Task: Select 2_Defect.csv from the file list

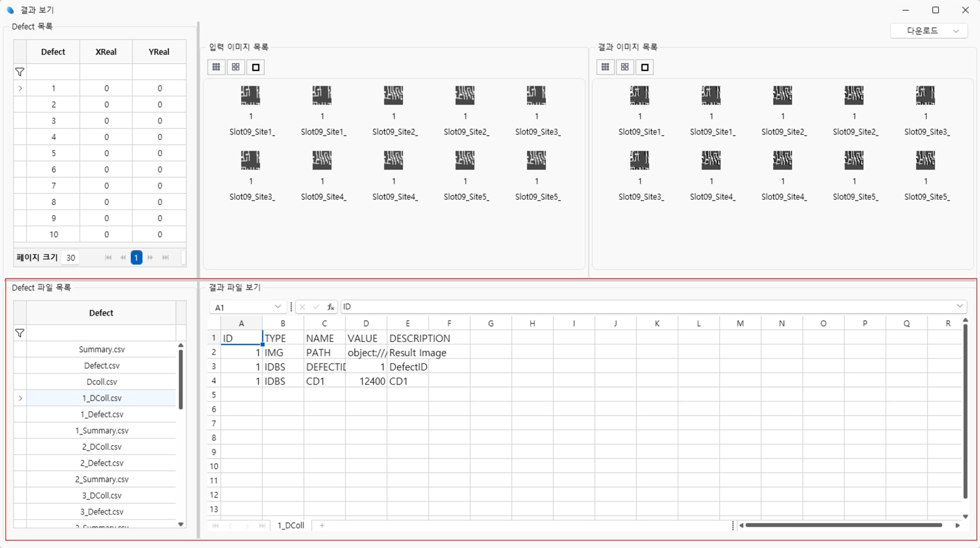Action: (x=101, y=463)
